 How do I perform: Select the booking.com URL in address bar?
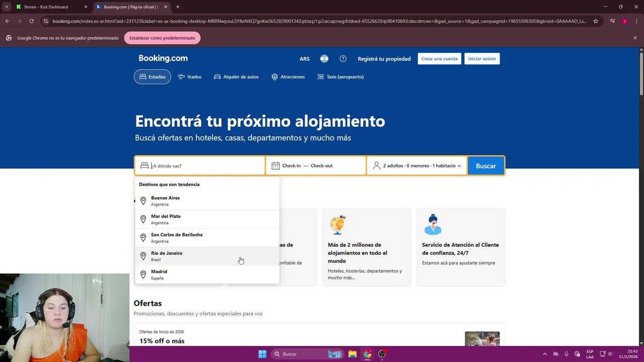pos(319,21)
